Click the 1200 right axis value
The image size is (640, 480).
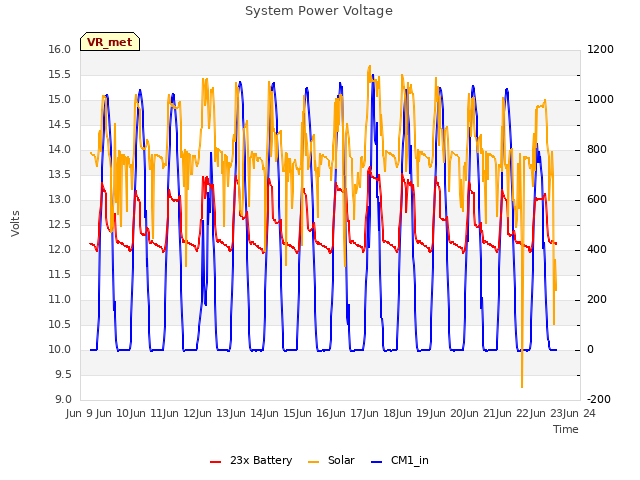[x=600, y=49]
